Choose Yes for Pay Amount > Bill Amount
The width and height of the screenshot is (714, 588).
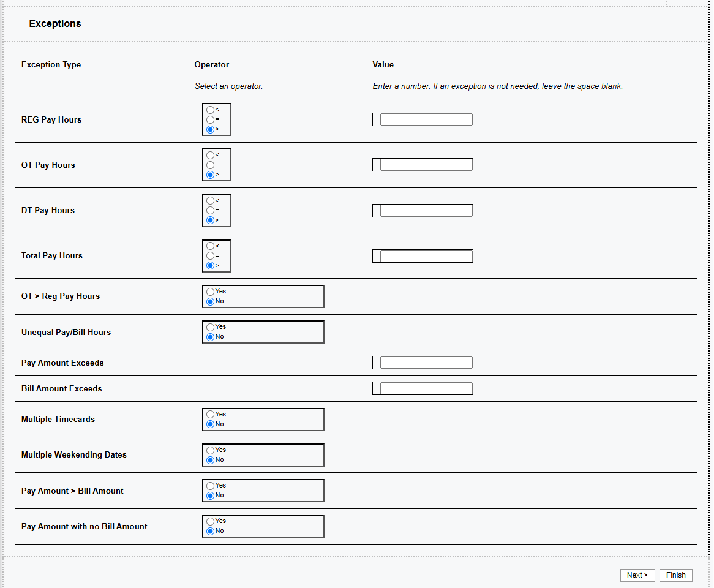click(x=211, y=486)
